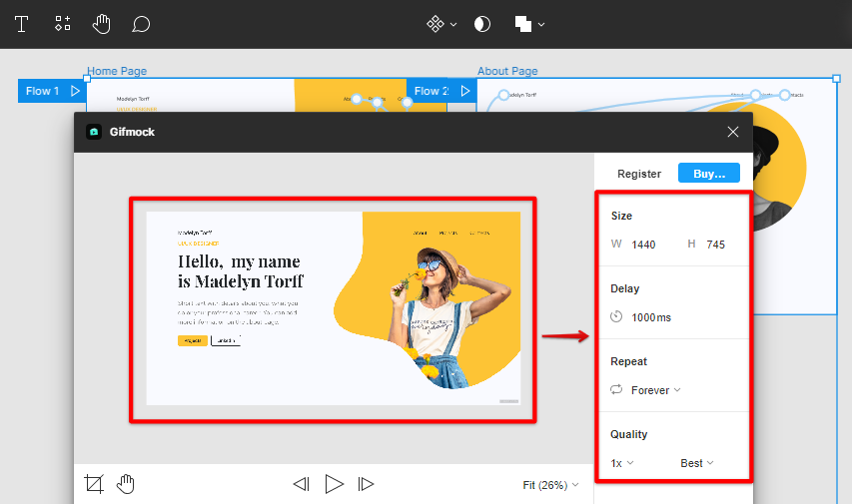Select the Text tool in toolbar
Image resolution: width=852 pixels, height=504 pixels.
pos(21,23)
